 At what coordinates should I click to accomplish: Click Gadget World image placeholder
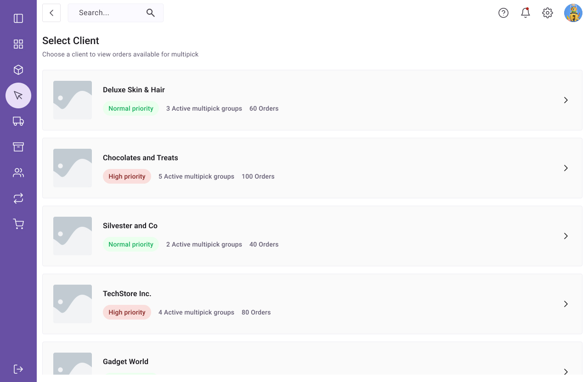(x=73, y=364)
